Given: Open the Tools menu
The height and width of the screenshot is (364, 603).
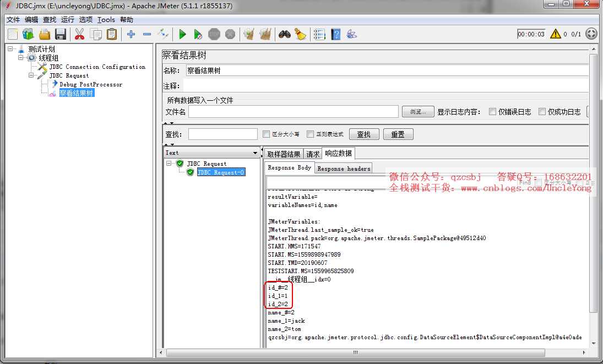Looking at the screenshot, I should click(x=106, y=20).
